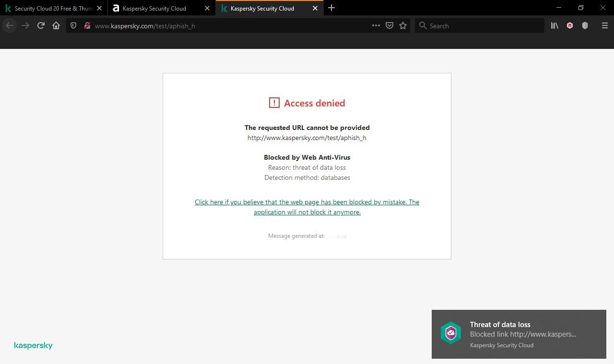Click 'The requested URL cannot be provided'

point(307,128)
